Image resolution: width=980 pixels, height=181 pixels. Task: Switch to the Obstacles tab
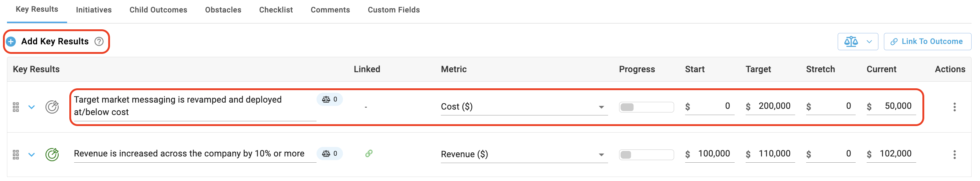223,10
